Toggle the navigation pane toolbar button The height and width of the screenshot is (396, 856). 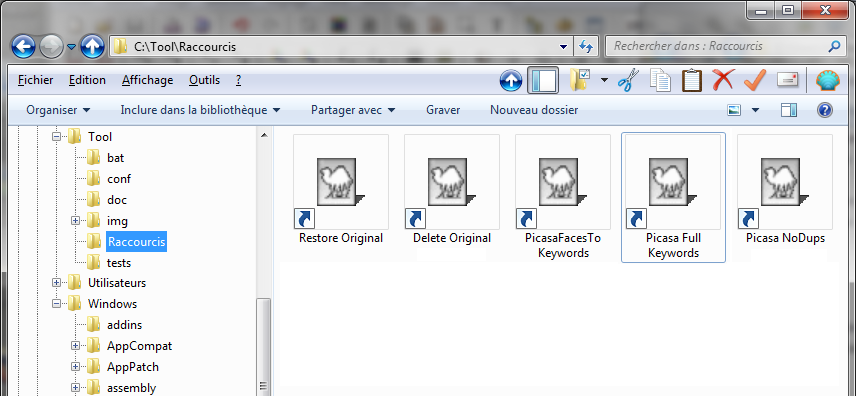(x=543, y=80)
